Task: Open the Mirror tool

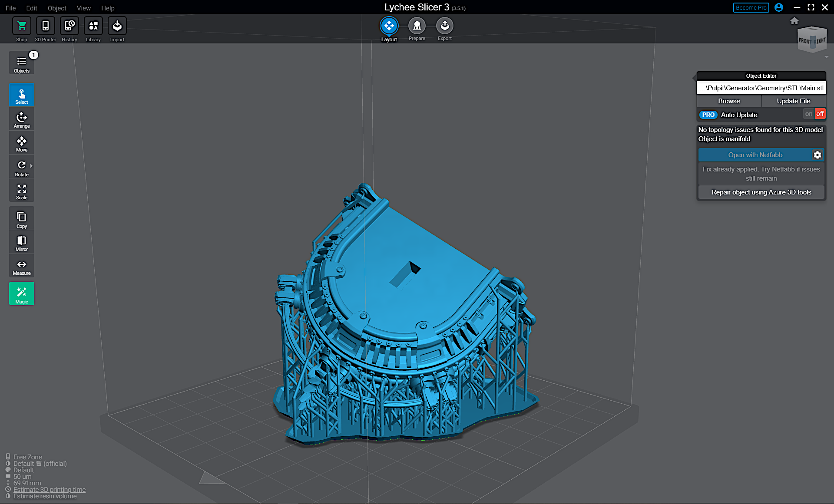Action: (x=22, y=242)
